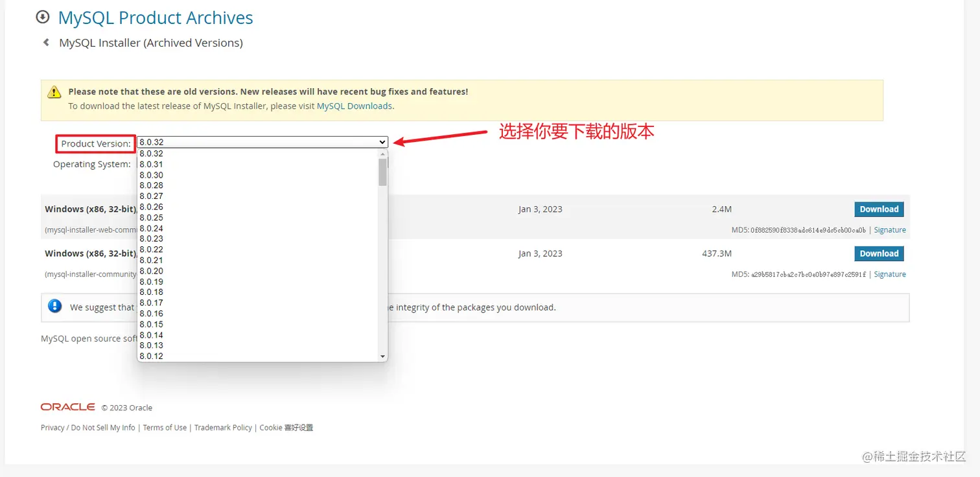Click the first MD5 checksum value
The image size is (980, 477).
pyautogui.click(x=808, y=230)
